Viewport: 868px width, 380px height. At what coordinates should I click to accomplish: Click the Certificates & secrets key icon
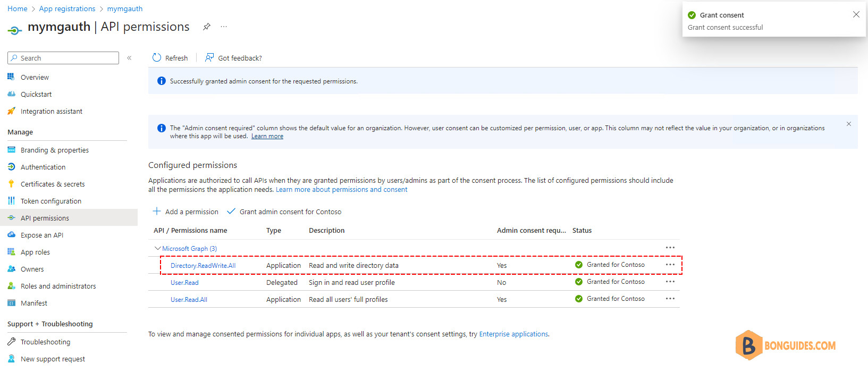pos(11,184)
